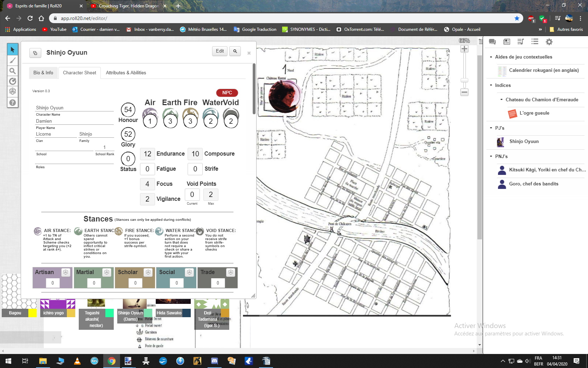588x368 pixels.
Task: Click the Edit button on the sheet
Action: click(x=220, y=51)
